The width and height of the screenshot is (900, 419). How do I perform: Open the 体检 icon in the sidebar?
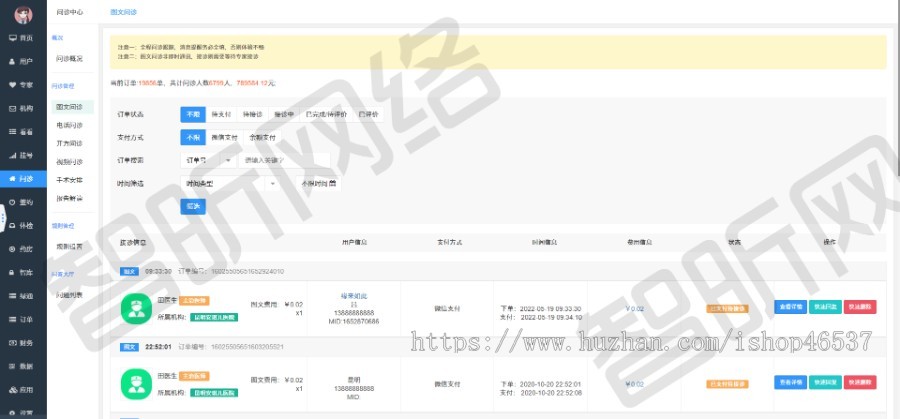12,226
